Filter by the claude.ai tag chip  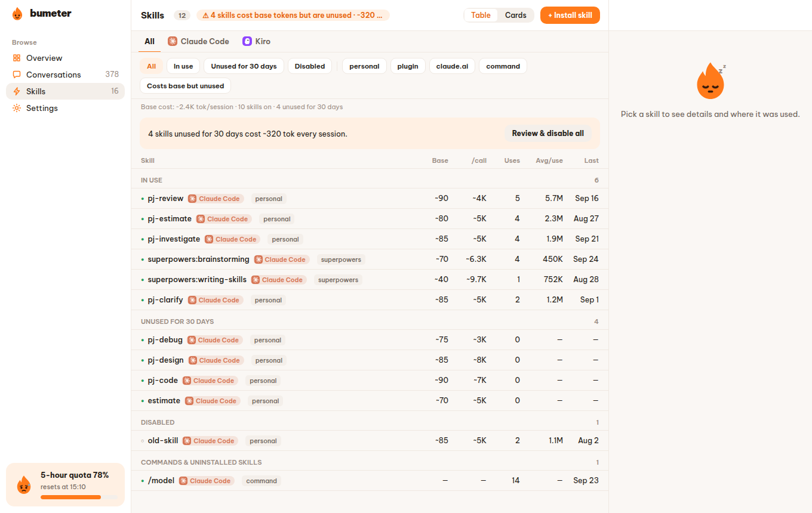(x=452, y=66)
